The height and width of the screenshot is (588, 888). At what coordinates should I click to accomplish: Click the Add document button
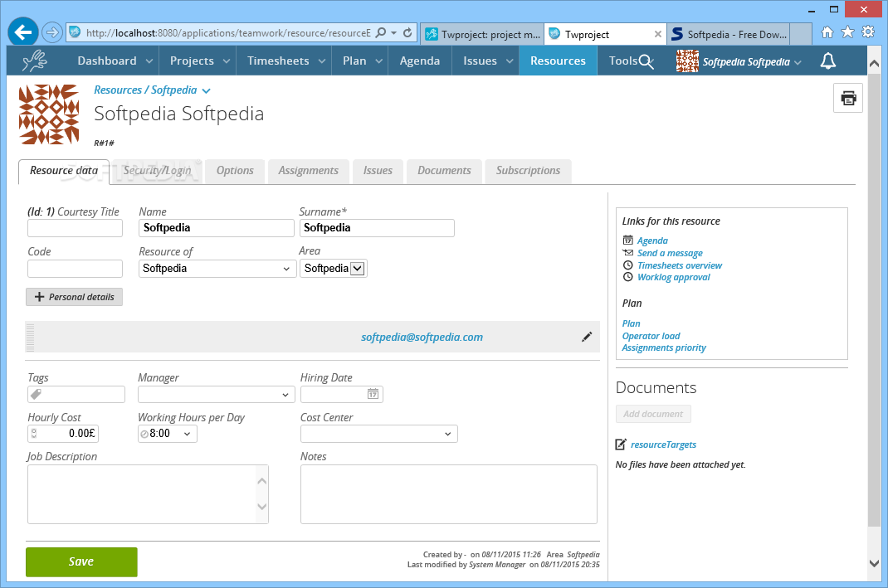(x=653, y=414)
